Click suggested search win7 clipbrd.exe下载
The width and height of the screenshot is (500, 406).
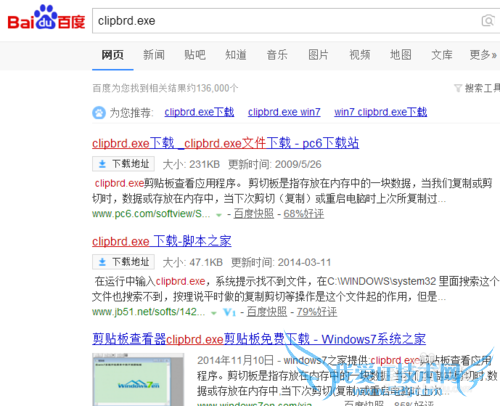coord(381,112)
